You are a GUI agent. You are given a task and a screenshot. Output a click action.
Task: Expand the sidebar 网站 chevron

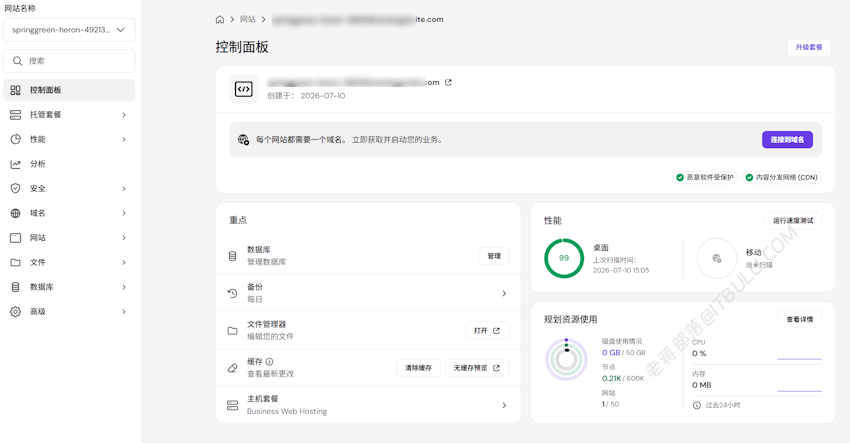[x=124, y=237]
